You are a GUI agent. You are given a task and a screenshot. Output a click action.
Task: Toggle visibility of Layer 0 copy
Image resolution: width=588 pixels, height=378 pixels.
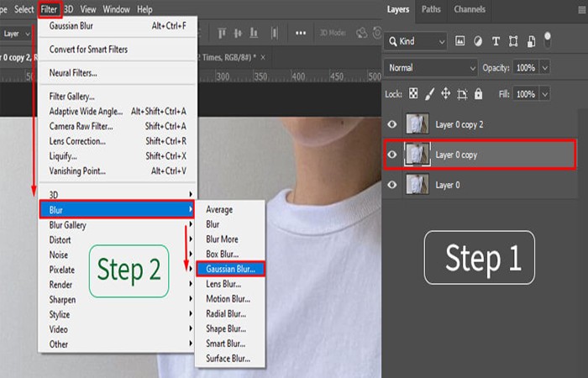[392, 154]
